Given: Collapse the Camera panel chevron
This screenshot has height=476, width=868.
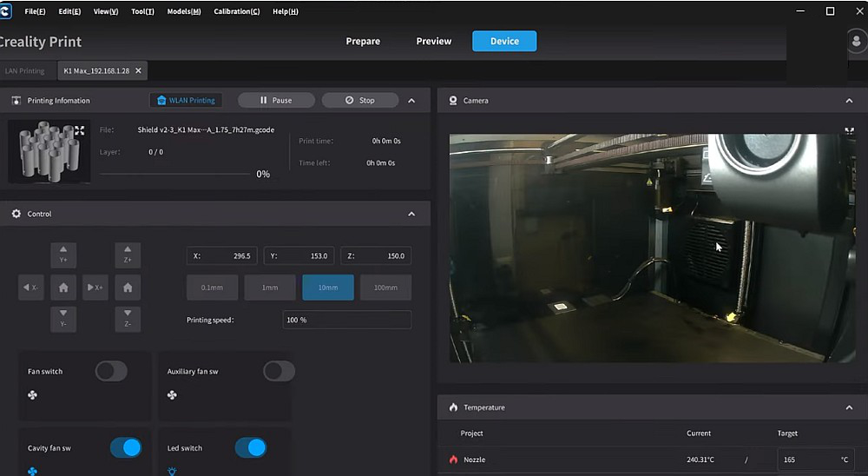Looking at the screenshot, I should click(849, 101).
